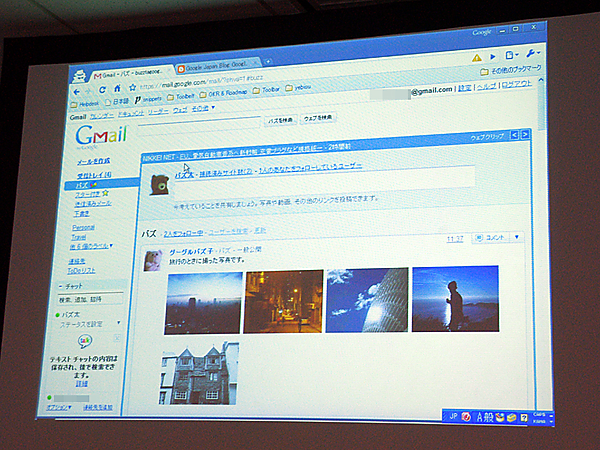Go to next web clip arrow
The width and height of the screenshot is (600, 450).
coord(525,134)
